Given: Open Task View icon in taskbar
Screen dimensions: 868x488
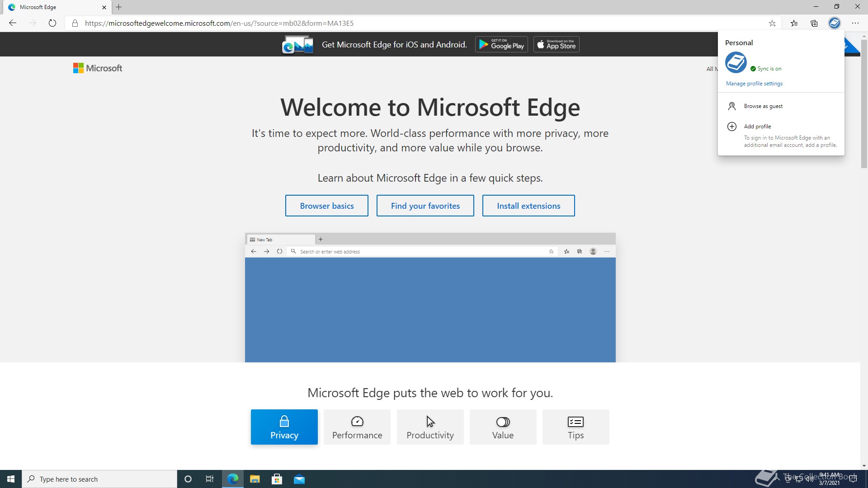Looking at the screenshot, I should coord(210,479).
